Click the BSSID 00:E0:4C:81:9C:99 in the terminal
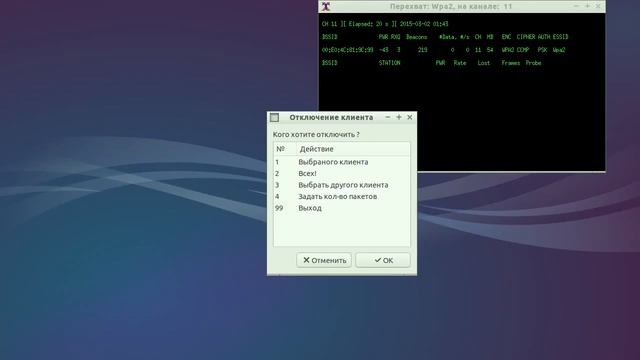 pyautogui.click(x=347, y=50)
